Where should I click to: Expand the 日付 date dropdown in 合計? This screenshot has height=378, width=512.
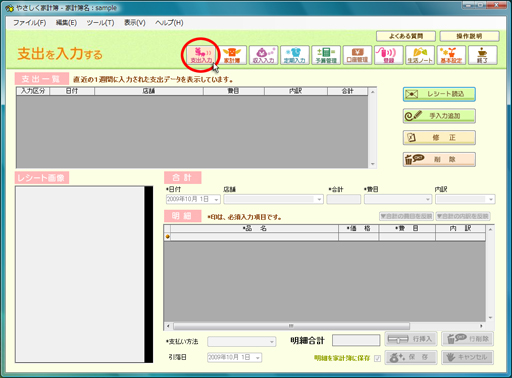coord(216,199)
